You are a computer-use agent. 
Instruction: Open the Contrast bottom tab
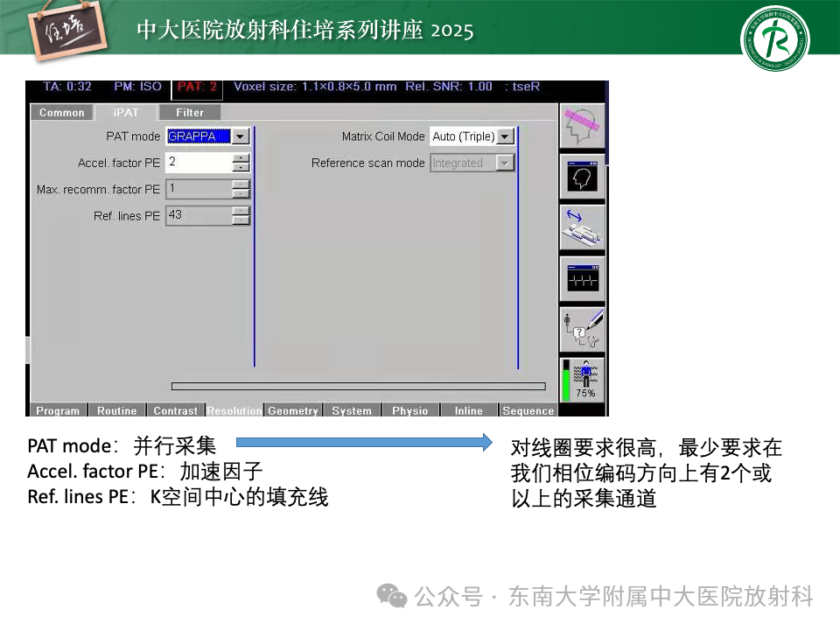point(176,410)
